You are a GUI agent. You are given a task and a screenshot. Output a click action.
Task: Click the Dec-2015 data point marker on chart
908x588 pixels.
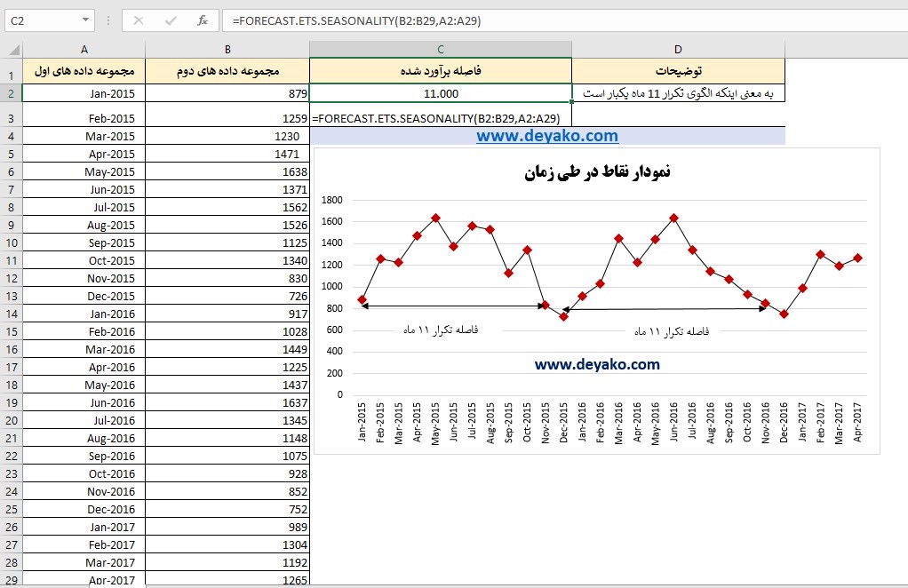pos(563,316)
